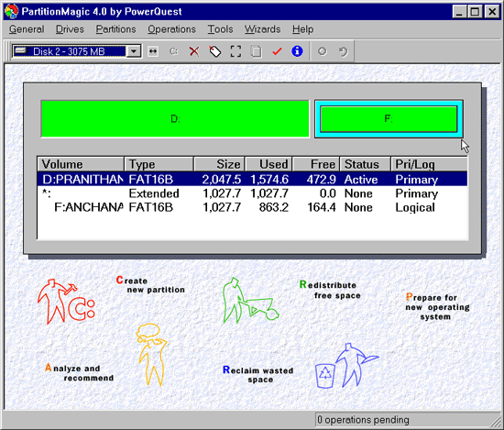Open the Wizards menu
504x430 pixels.
pyautogui.click(x=262, y=29)
